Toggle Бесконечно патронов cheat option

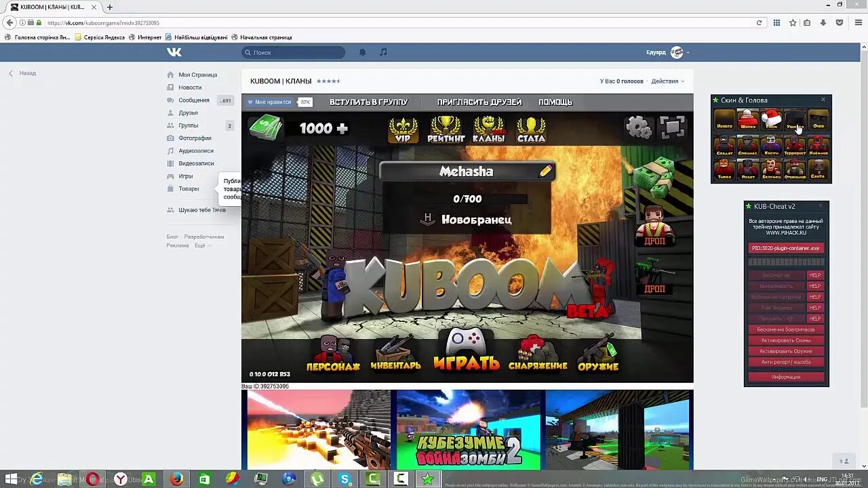[x=776, y=297]
